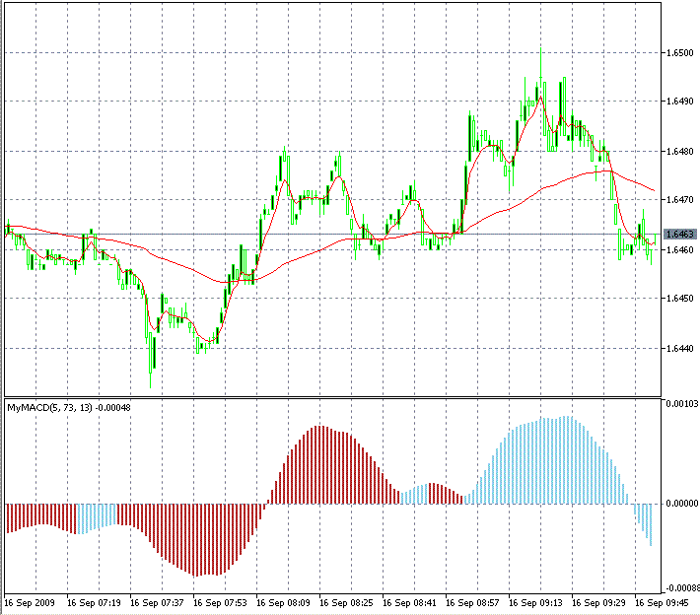Screen dimensions: 700x615
Task: Click the 1.6440 price axis label
Action: (x=680, y=348)
